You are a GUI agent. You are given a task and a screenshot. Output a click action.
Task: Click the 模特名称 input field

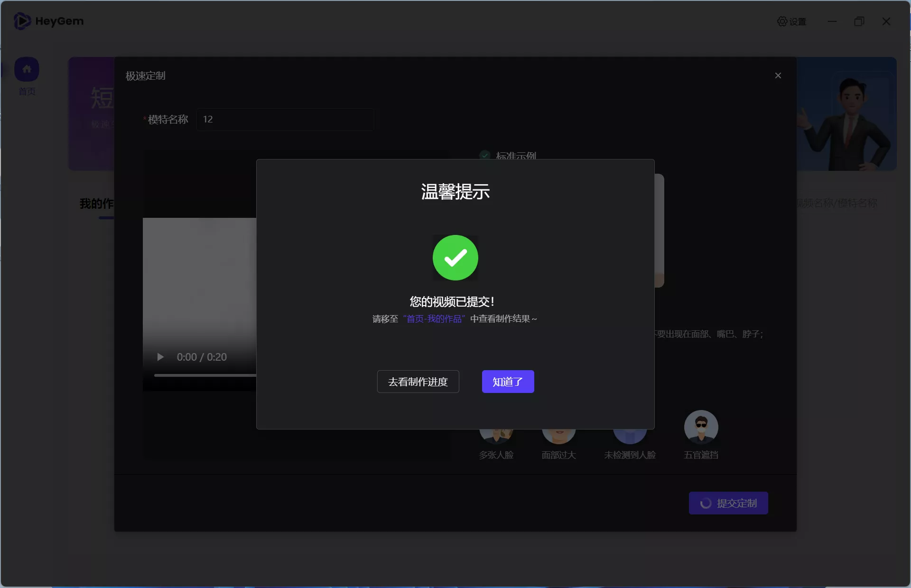285,119
